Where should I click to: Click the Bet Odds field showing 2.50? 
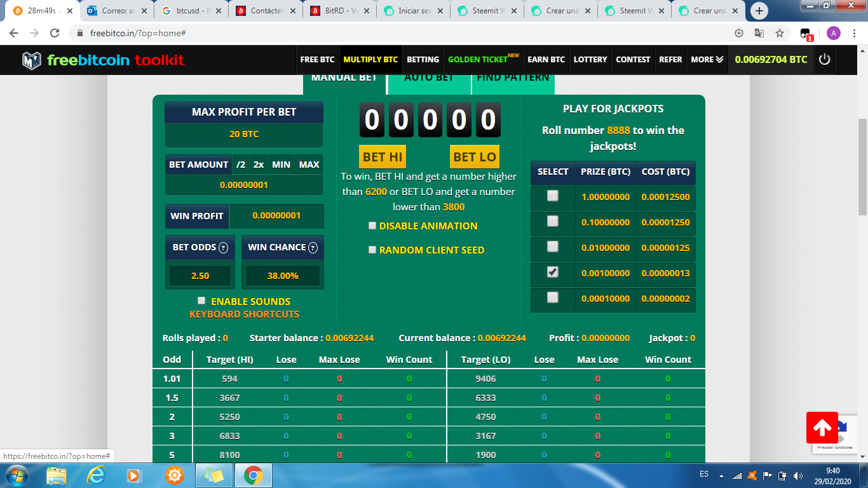(x=200, y=276)
